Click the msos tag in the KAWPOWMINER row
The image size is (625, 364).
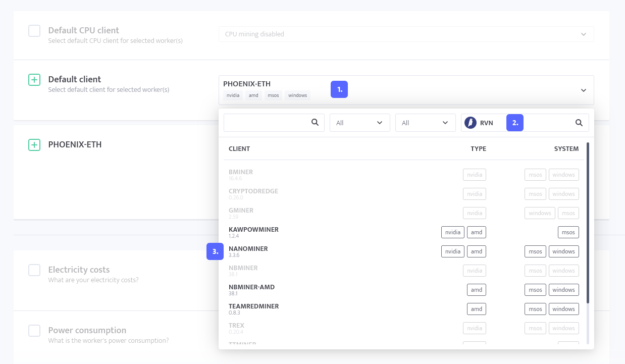(568, 232)
